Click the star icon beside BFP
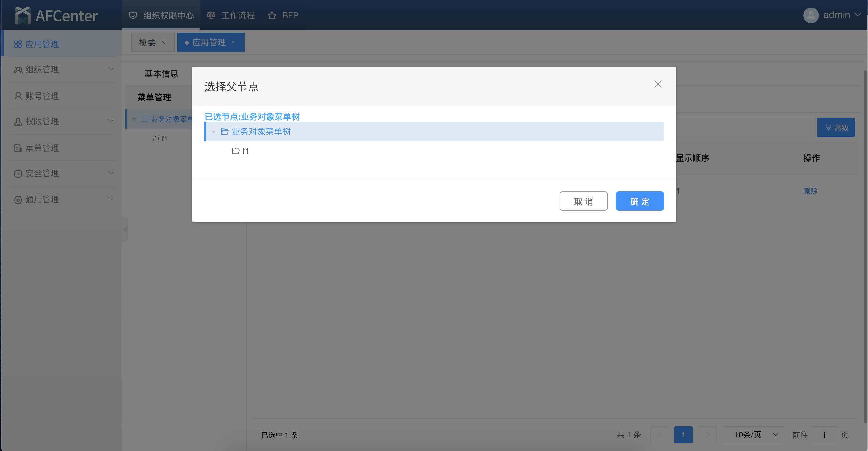Screen dimensions: 868x451 point(272,15)
